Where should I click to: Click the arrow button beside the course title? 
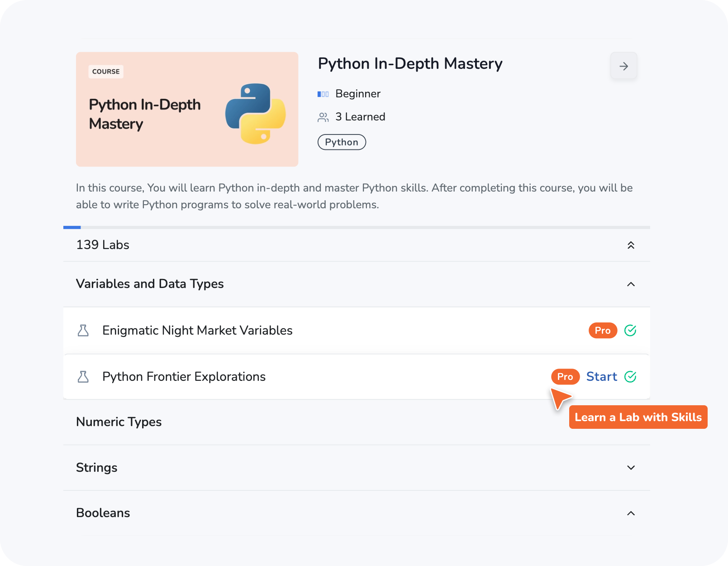(623, 66)
